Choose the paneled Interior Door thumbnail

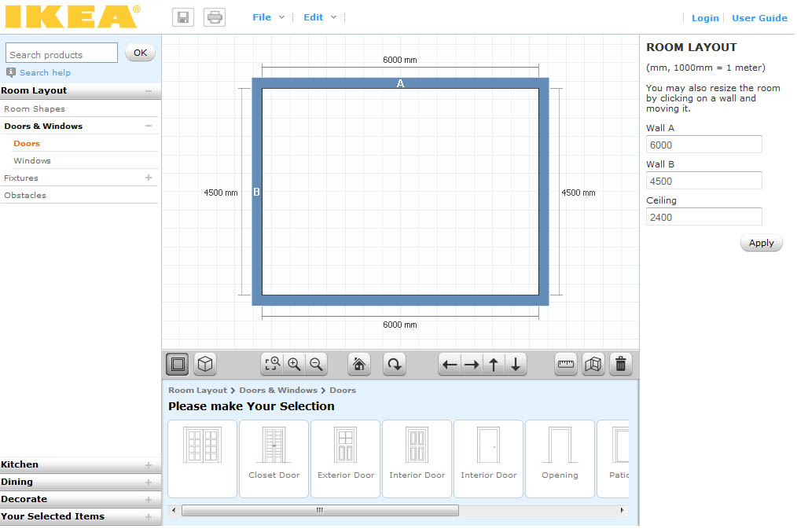[417, 458]
